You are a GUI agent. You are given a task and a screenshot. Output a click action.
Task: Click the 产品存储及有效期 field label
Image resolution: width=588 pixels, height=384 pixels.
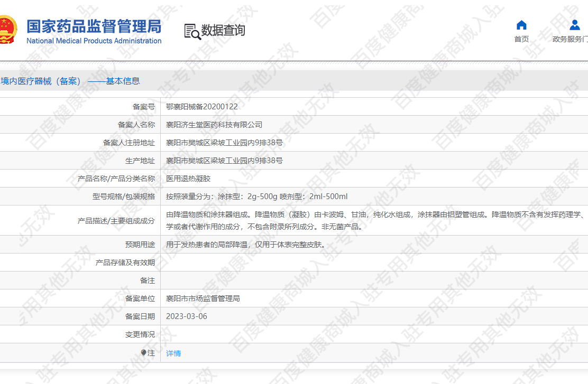125,263
